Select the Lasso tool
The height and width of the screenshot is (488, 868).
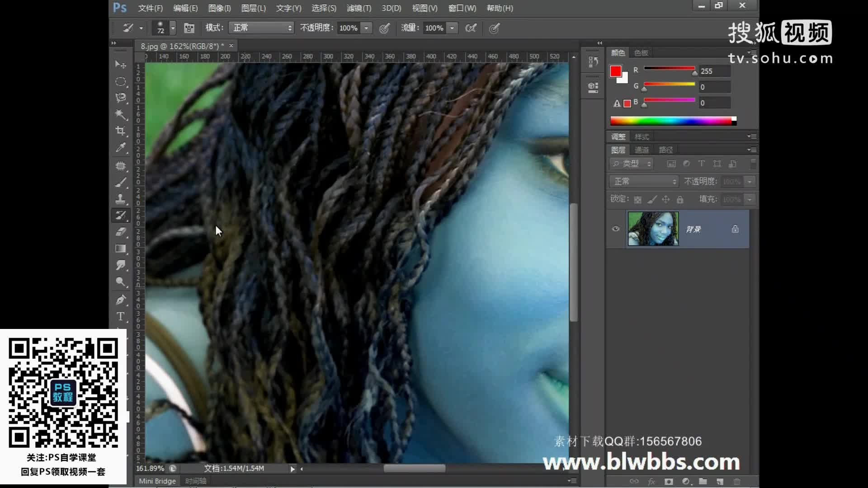tap(121, 98)
